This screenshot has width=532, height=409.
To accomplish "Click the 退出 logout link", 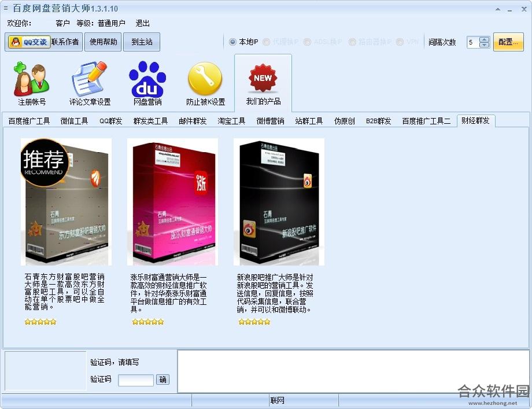I will (x=142, y=23).
